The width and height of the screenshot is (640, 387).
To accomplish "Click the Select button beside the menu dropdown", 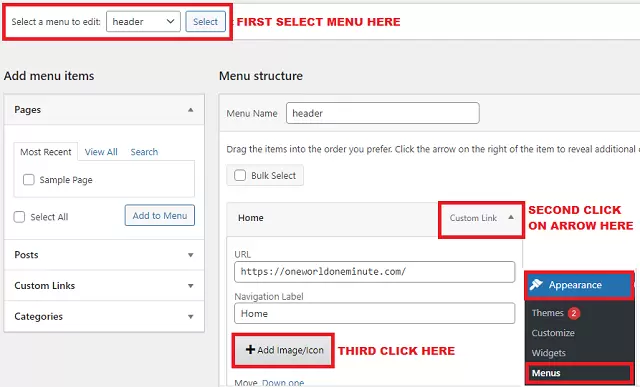I will coord(205,22).
